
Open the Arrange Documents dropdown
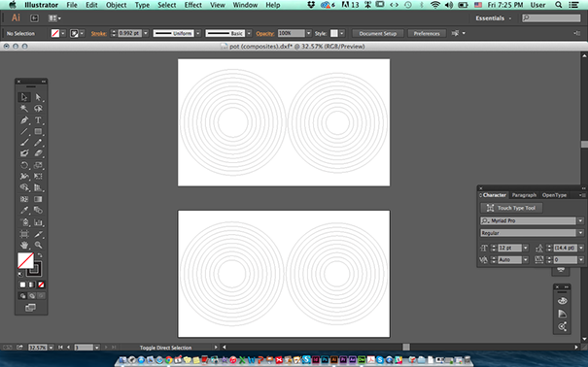(54, 18)
